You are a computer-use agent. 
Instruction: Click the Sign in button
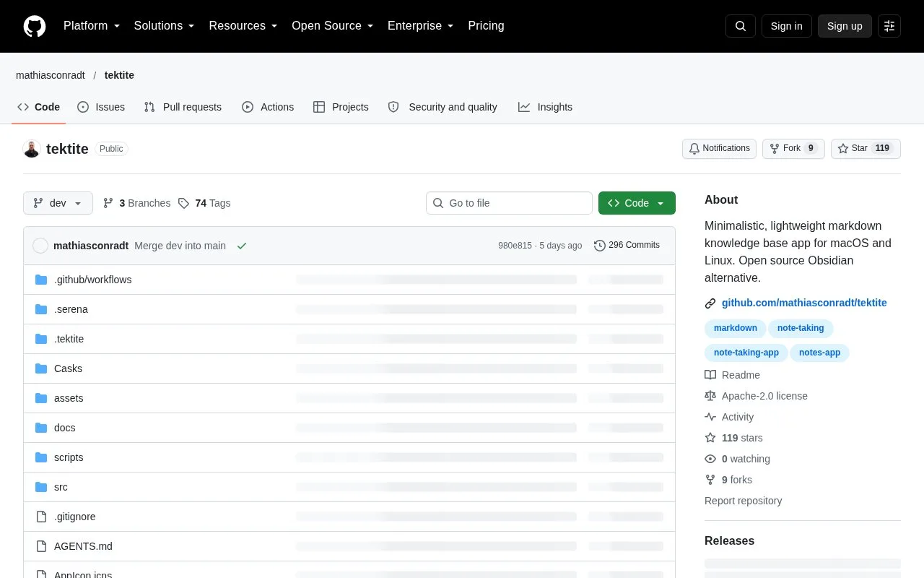786,26
